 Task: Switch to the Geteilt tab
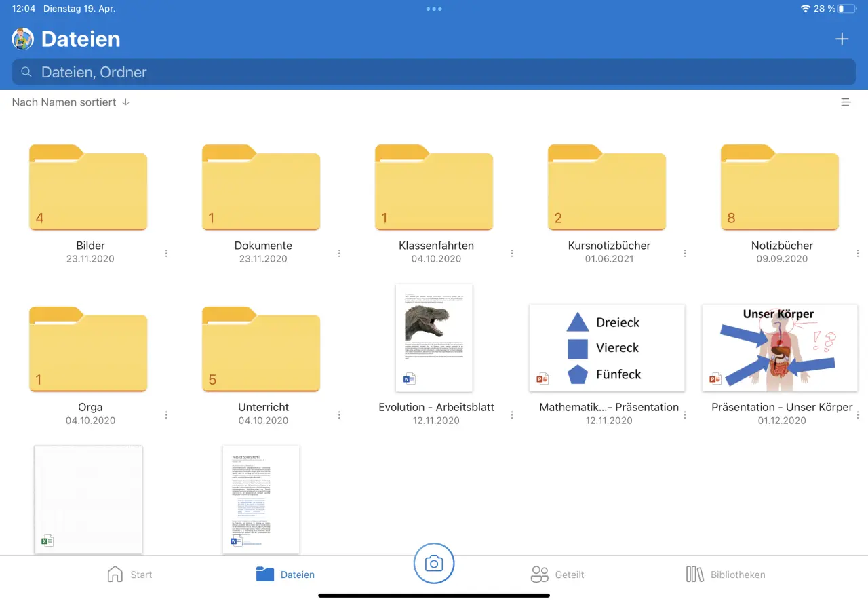tap(557, 574)
